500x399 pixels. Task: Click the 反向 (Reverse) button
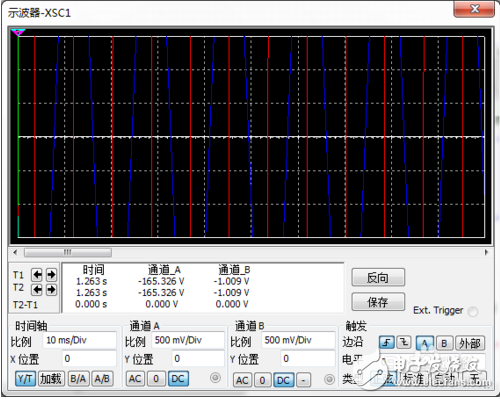[x=378, y=278]
